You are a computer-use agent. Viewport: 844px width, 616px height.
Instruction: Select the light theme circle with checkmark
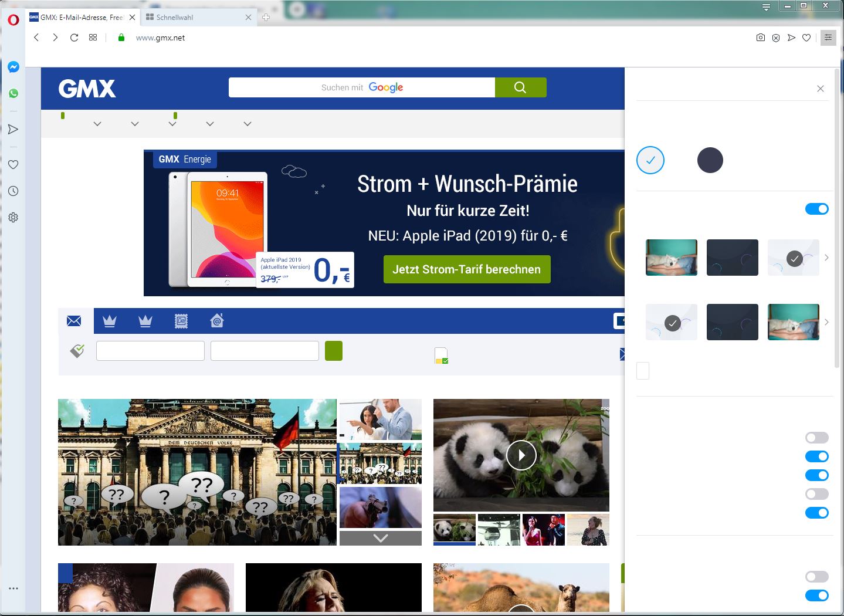[x=650, y=160]
